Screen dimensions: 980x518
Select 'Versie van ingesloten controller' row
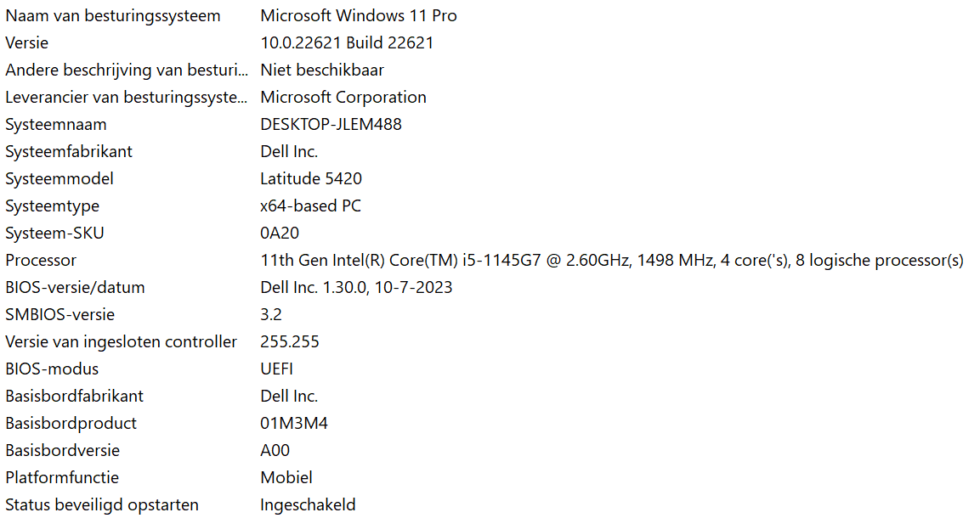[x=490, y=341]
